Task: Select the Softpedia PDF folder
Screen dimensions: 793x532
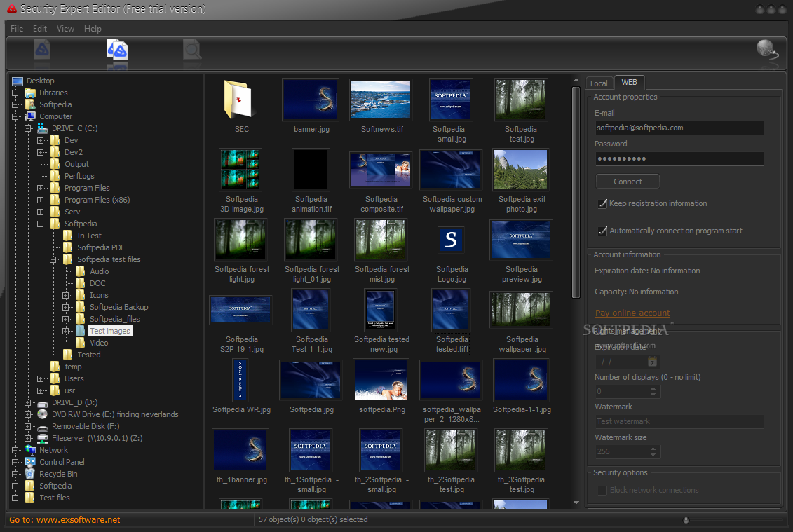Action: [x=101, y=248]
